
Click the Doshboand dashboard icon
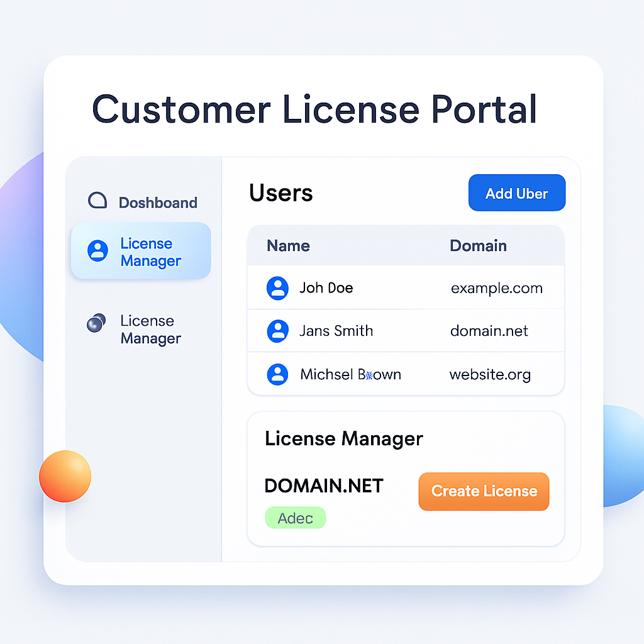tap(96, 200)
